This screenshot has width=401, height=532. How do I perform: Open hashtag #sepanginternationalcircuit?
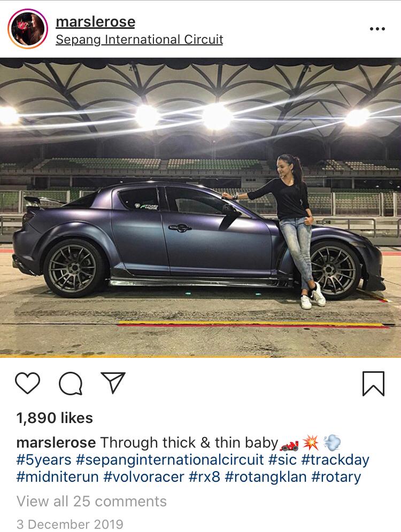coord(170,460)
